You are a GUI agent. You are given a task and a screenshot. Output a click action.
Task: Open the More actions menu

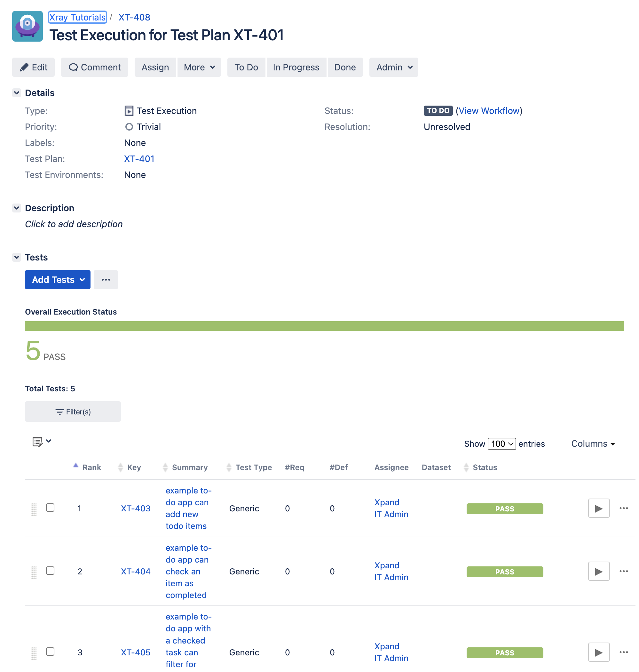coord(199,67)
